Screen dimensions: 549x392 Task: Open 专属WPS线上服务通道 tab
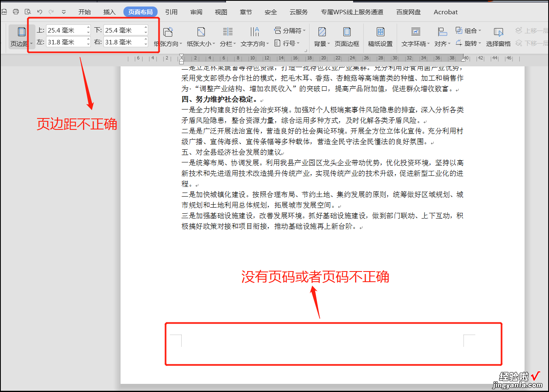[352, 12]
